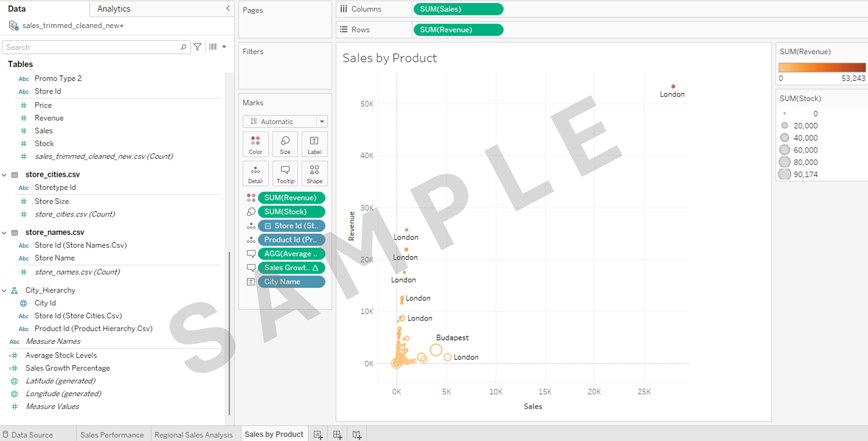Switch to the Analytics tab
This screenshot has width=868, height=441.
coord(113,8)
